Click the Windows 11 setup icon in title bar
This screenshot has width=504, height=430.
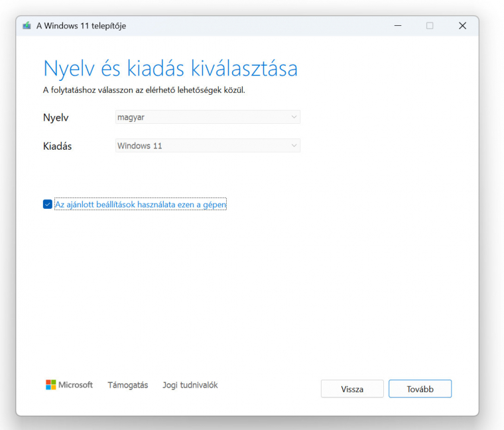coord(27,26)
